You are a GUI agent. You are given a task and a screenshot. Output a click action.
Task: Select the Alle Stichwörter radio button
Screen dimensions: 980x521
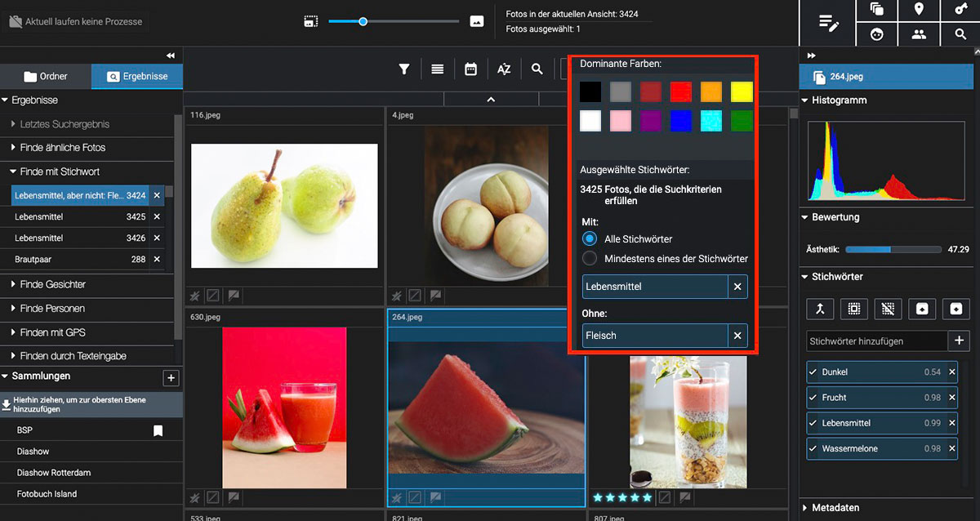590,239
